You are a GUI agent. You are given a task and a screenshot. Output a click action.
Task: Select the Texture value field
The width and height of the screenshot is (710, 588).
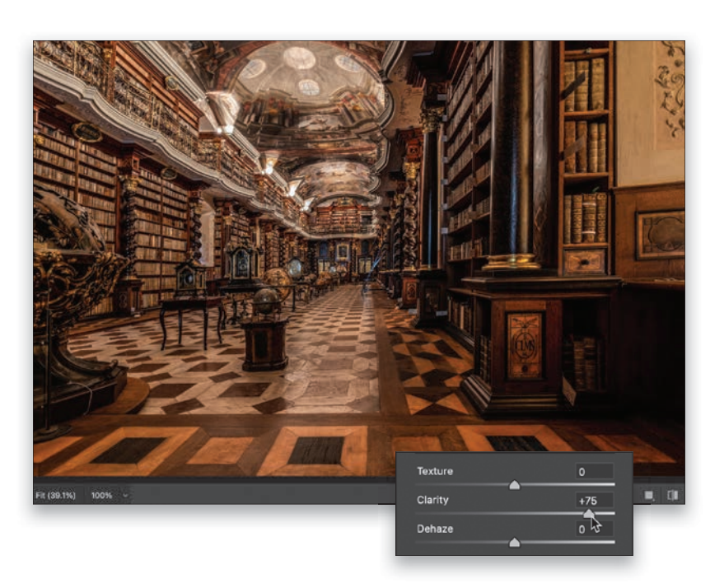[594, 472]
